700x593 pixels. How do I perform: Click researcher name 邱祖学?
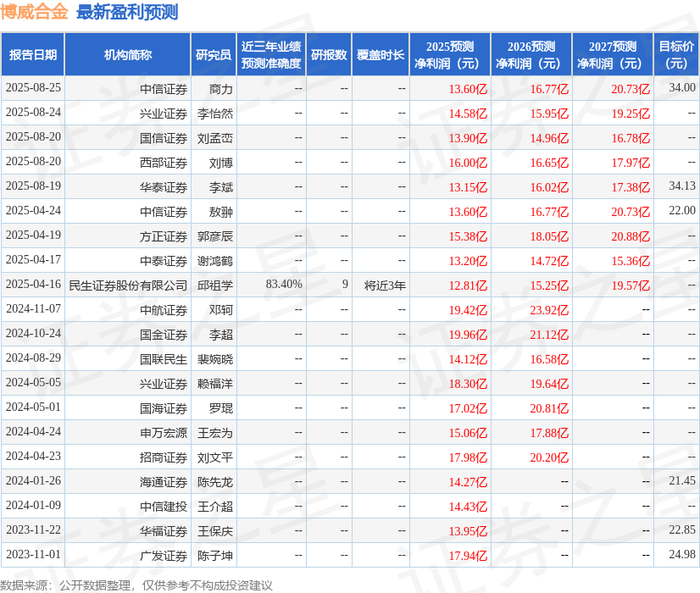coord(215,285)
